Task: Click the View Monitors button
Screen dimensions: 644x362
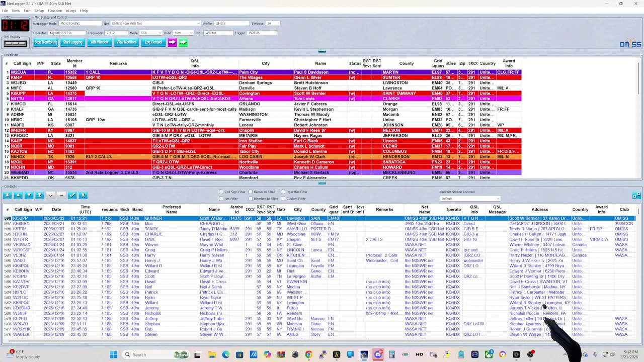Action: pos(126,42)
